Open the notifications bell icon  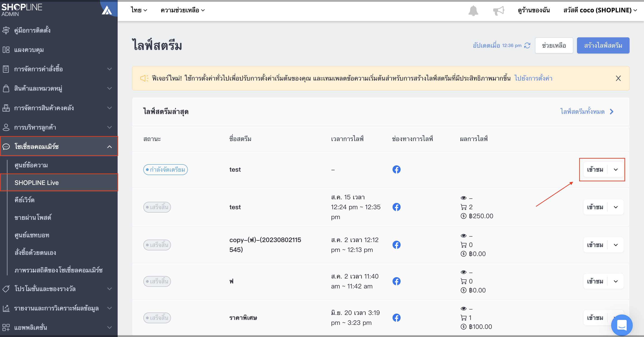(473, 11)
